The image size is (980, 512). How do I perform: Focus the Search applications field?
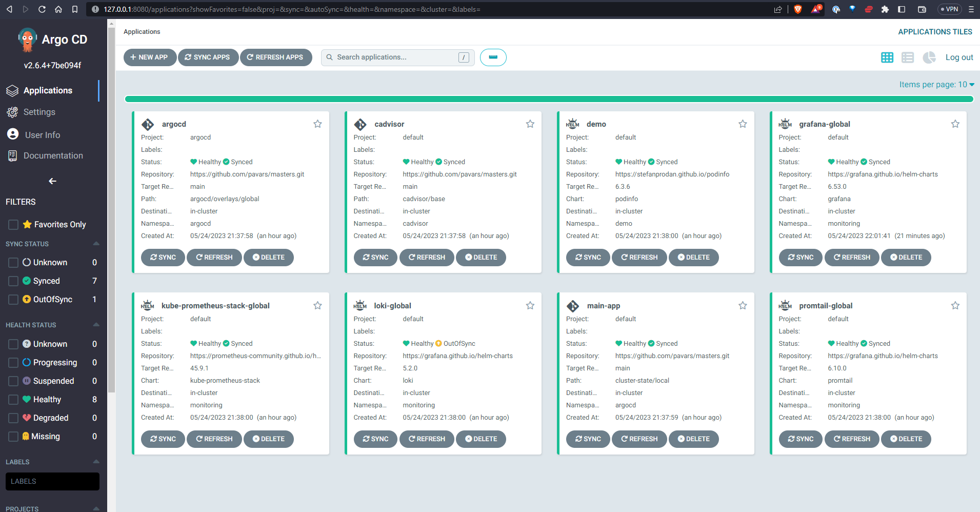coord(398,57)
